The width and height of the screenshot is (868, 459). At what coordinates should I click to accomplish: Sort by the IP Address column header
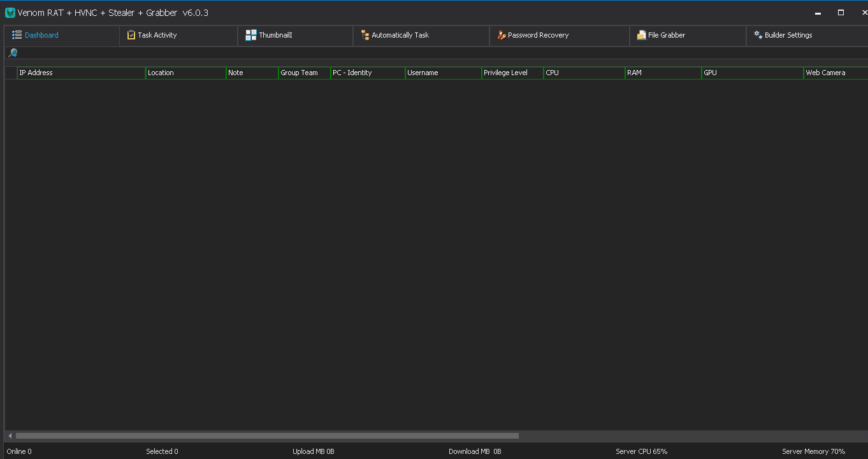82,73
